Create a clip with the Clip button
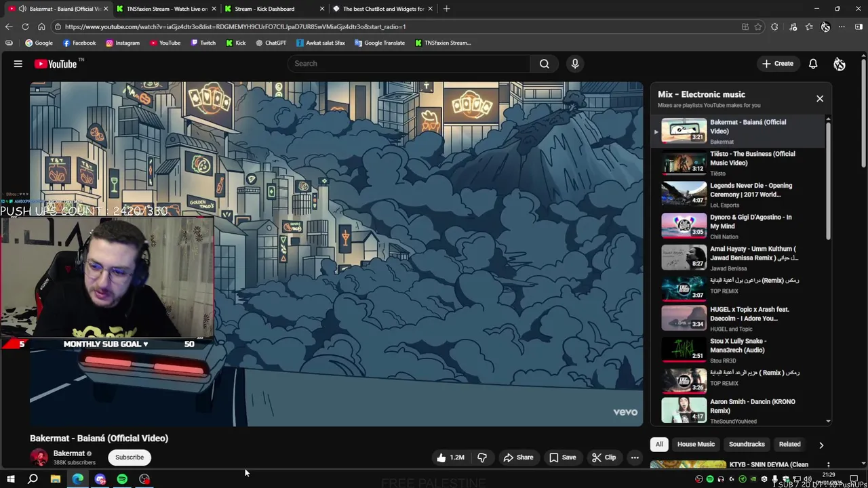The image size is (868, 488). tap(604, 457)
